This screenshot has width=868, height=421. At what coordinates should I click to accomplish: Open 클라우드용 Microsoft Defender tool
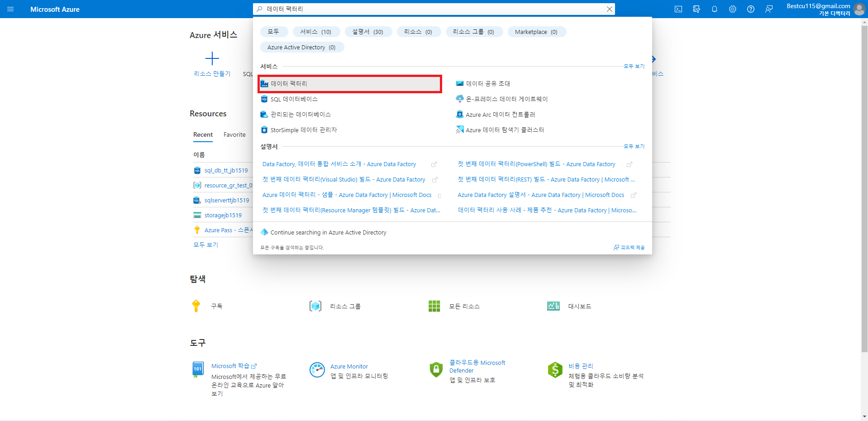click(x=477, y=367)
